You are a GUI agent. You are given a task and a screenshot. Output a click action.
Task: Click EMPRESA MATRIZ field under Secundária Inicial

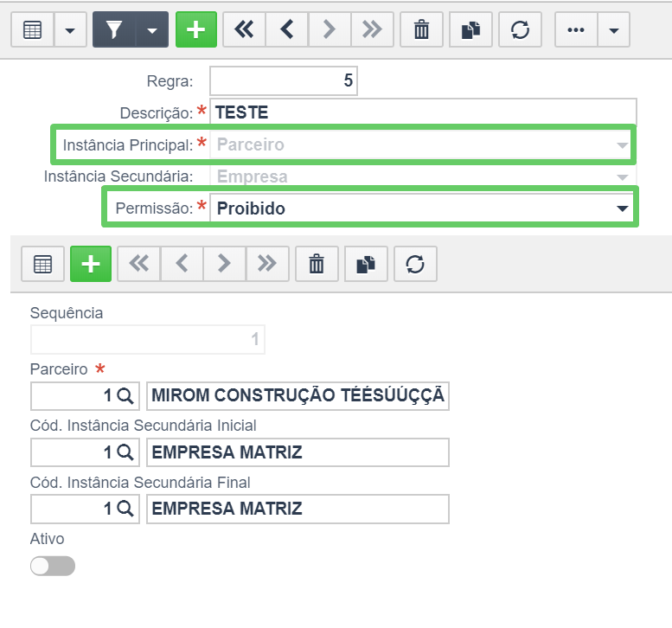coord(298,452)
